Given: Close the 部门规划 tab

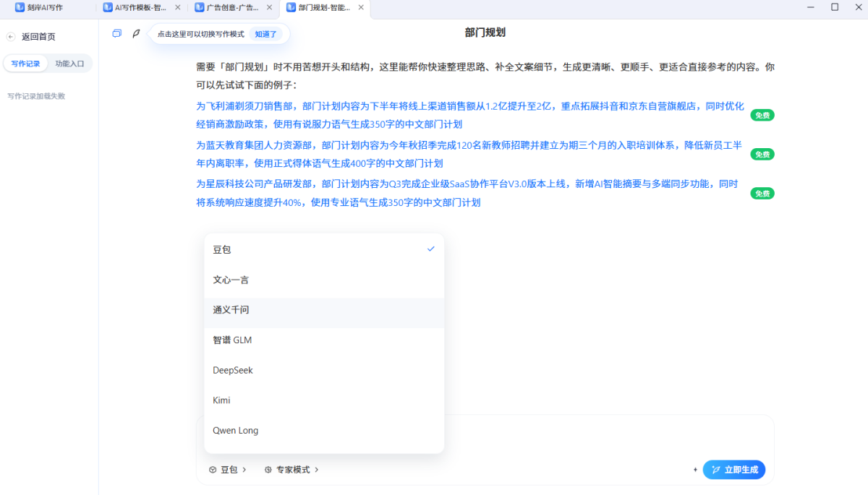Looking at the screenshot, I should (361, 7).
